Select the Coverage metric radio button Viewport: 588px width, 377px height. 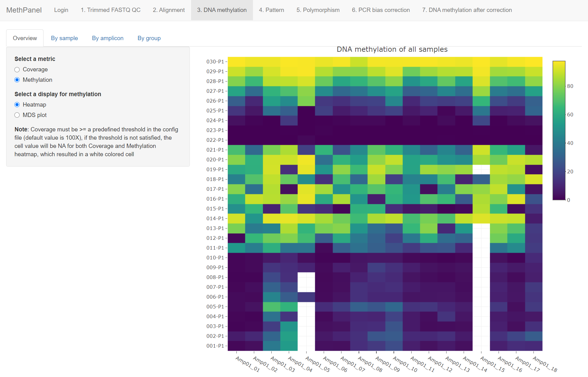tap(17, 70)
